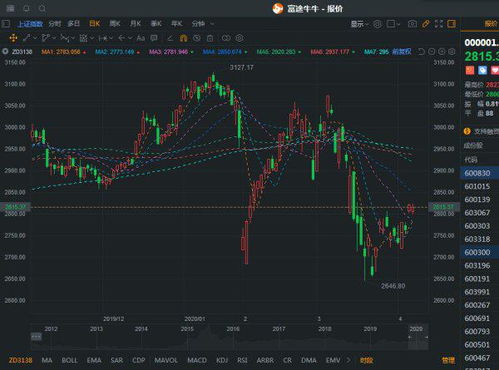This screenshot has width=499, height=370.
Task: Delete drawings with the trash icon
Action: 210,38
